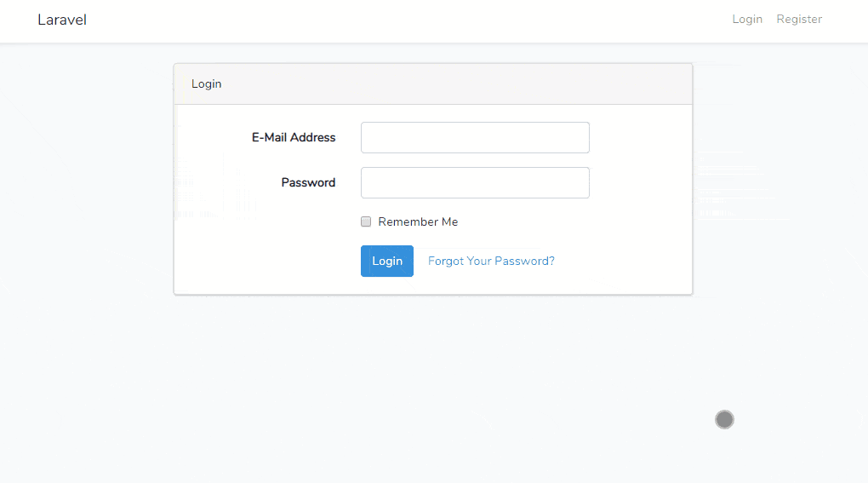Viewport: 868px width, 483px height.
Task: Open the Forgot Your Password link
Action: (x=491, y=261)
